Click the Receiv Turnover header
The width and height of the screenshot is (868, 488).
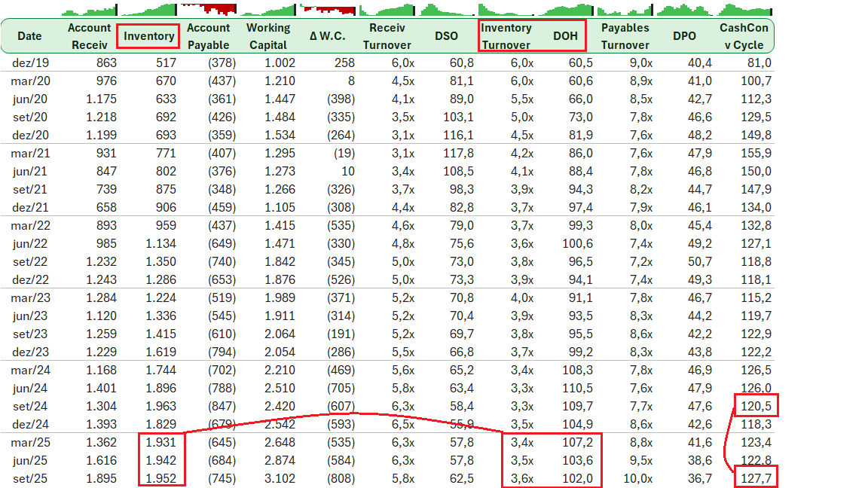387,36
